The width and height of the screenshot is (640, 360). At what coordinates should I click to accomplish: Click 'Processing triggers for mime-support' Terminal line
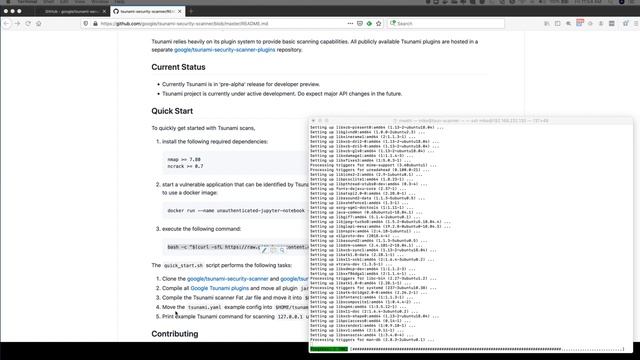(373, 165)
